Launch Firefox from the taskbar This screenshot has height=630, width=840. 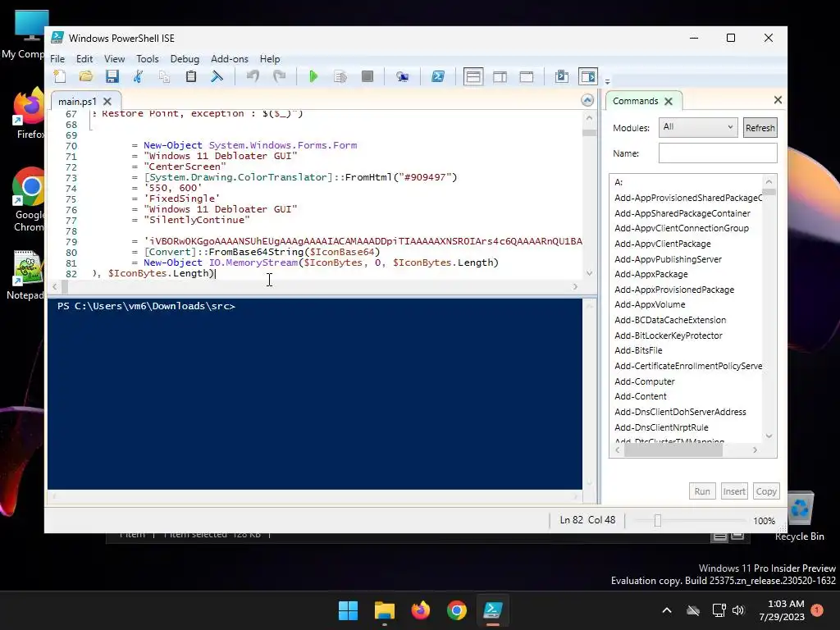[x=421, y=610]
